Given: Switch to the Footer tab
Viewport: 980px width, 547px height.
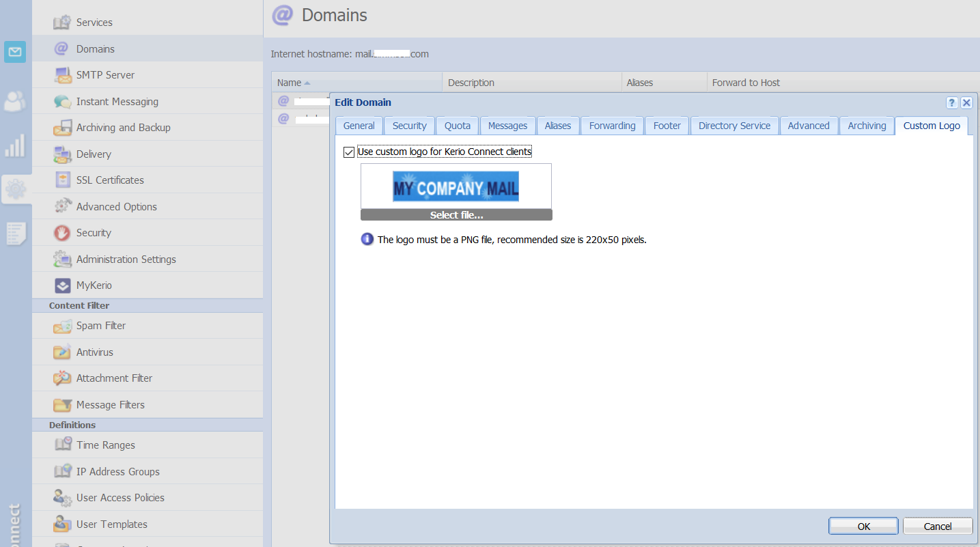Looking at the screenshot, I should click(667, 126).
